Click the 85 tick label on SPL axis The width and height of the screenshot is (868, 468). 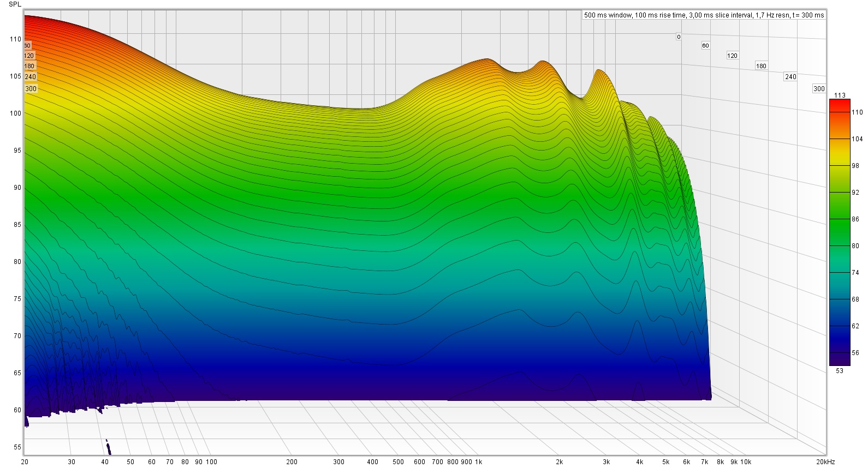point(17,225)
